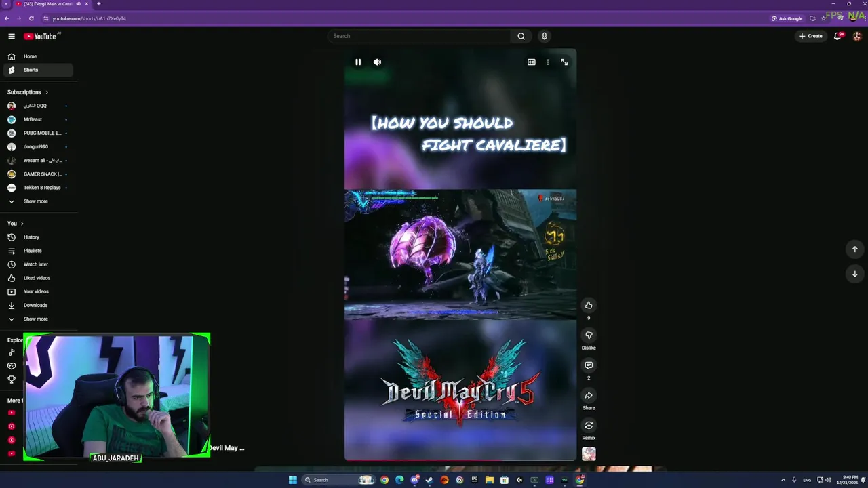868x488 pixels.
Task: Open GAMER SNACK subscription channel
Action: (38, 174)
